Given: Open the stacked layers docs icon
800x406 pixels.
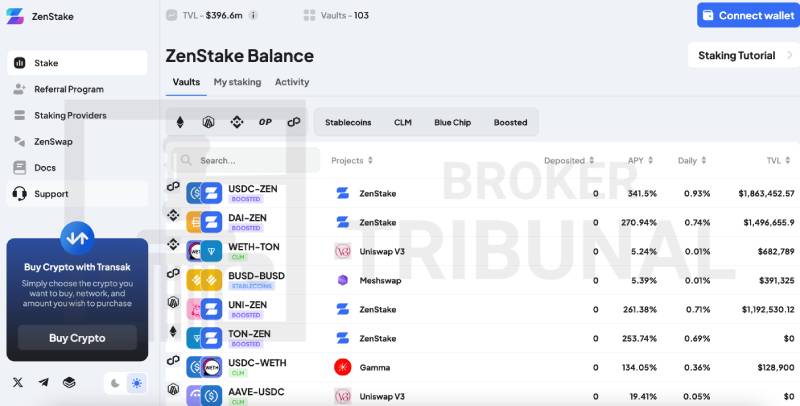Looking at the screenshot, I should click(69, 383).
